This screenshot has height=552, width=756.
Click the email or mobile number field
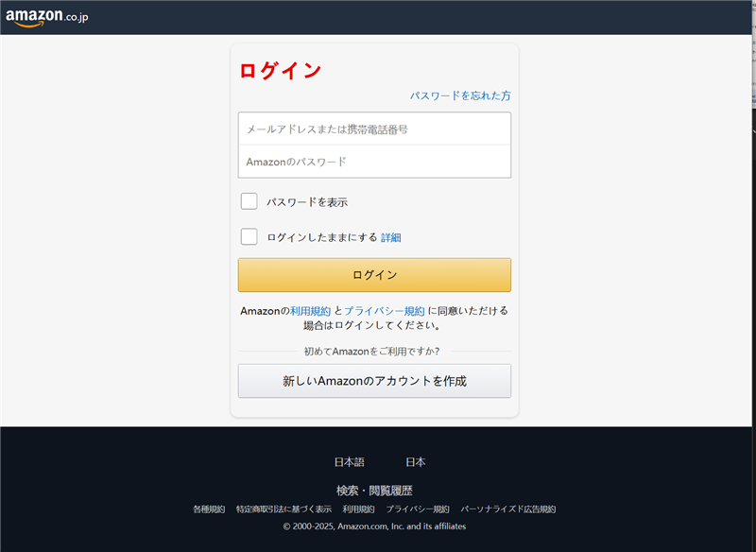[374, 129]
